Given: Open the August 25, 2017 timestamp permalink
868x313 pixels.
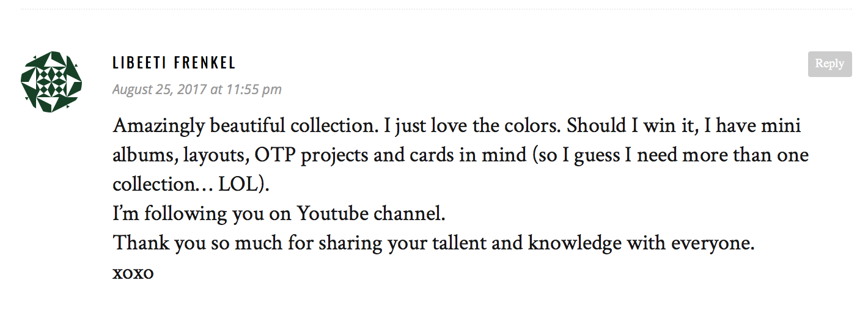Looking at the screenshot, I should [x=197, y=89].
